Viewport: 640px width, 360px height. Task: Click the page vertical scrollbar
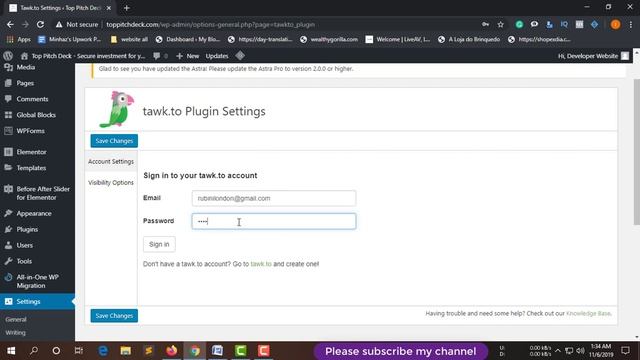[636, 152]
